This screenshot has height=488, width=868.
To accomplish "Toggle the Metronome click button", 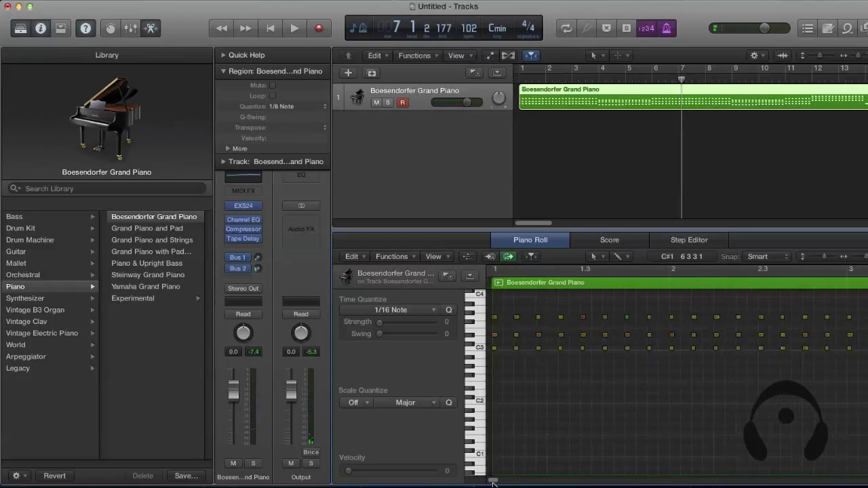I will pos(667,28).
